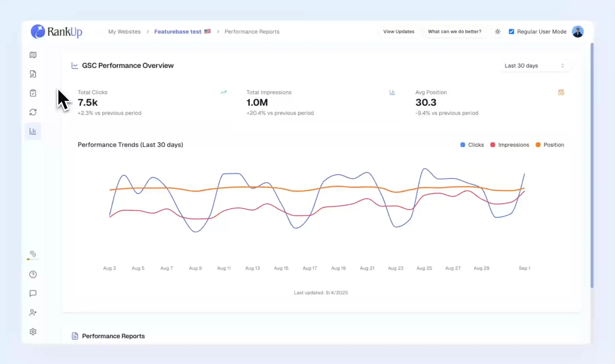
Task: Toggle Clicks series in chart legend
Action: pyautogui.click(x=472, y=145)
